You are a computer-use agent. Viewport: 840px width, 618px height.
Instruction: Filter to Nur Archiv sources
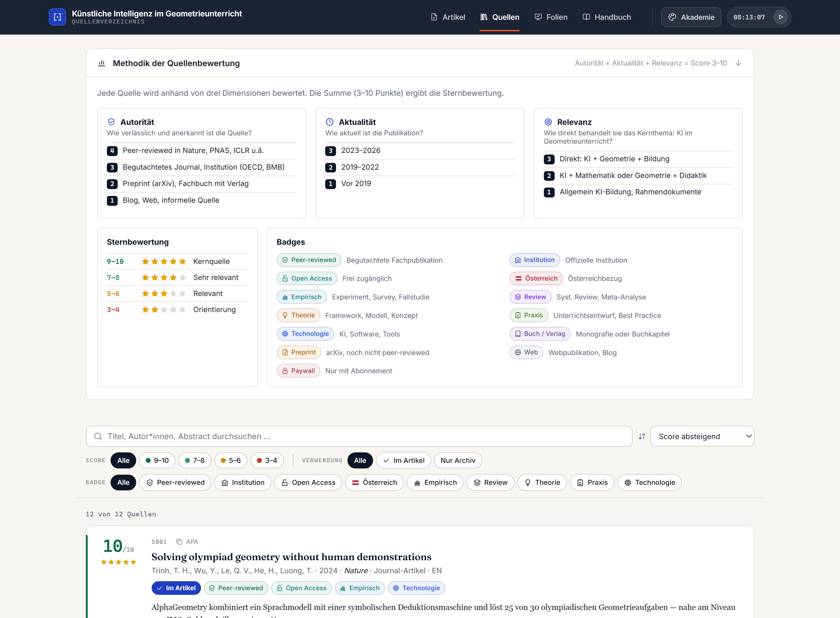458,460
